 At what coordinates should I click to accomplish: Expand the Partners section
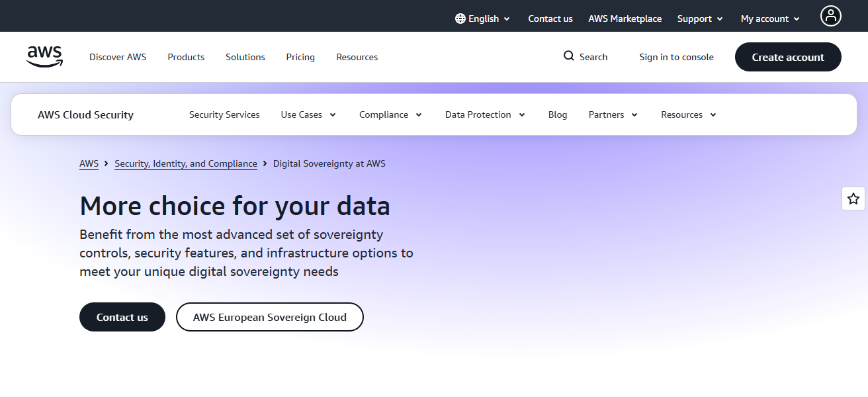coord(634,114)
